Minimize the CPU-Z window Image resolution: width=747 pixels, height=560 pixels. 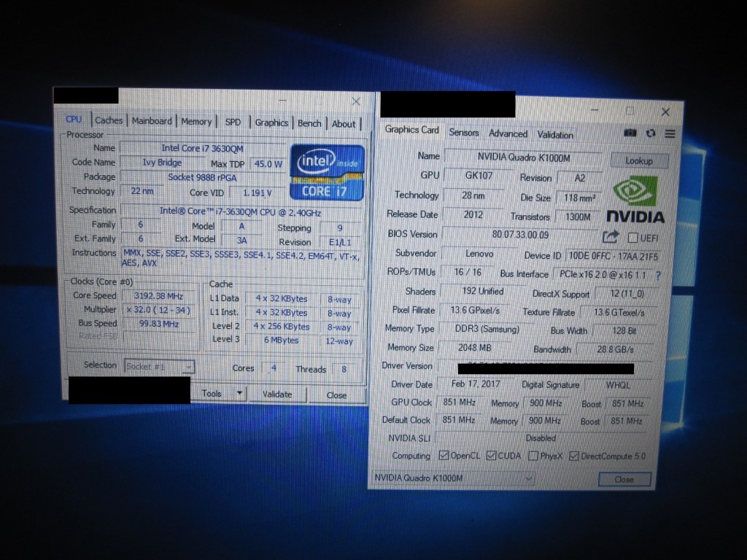[282, 101]
